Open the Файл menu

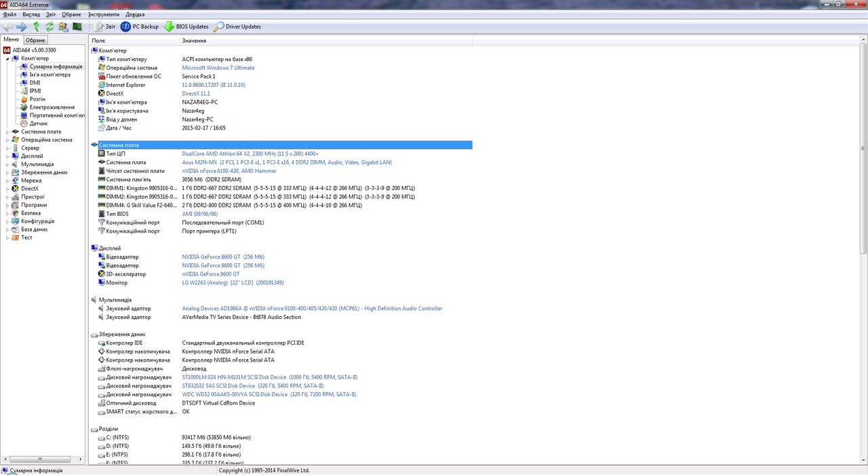(x=9, y=14)
